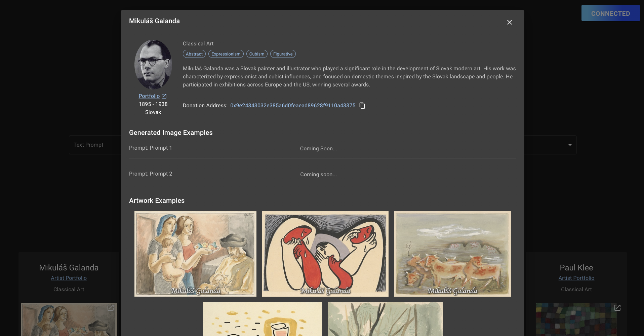Open Mikuláš Galanda's Artist Portfolio link

[x=69, y=278]
